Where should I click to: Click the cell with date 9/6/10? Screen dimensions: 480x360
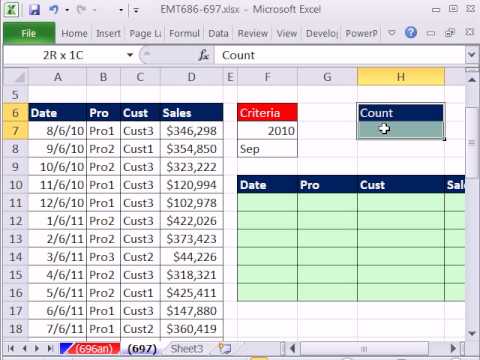tap(58, 149)
